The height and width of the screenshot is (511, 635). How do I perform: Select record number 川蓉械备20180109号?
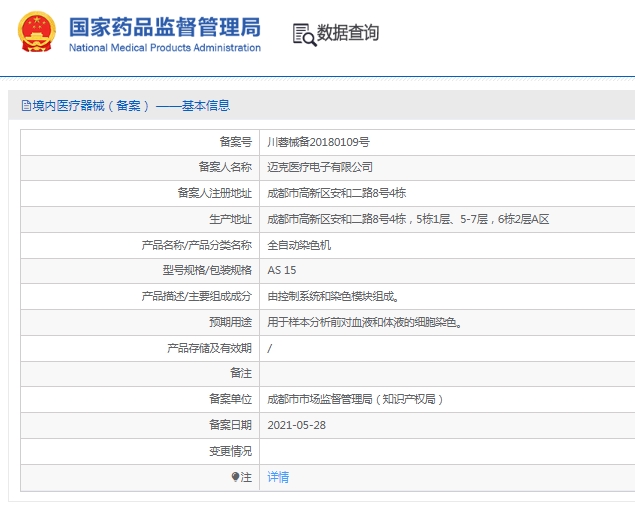tap(318, 142)
